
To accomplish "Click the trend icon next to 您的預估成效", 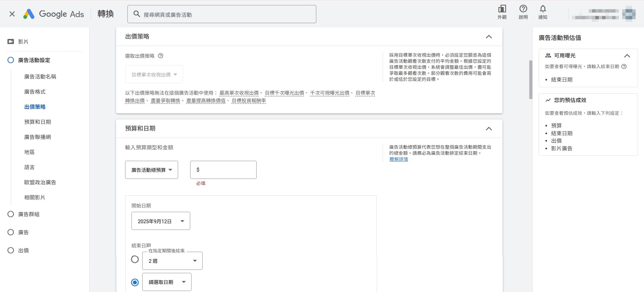I will click(x=548, y=100).
